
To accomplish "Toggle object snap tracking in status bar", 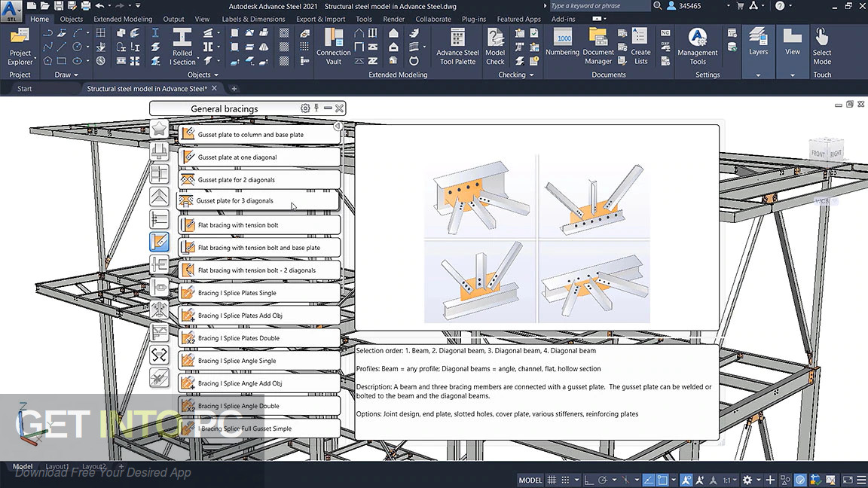I will click(x=648, y=480).
